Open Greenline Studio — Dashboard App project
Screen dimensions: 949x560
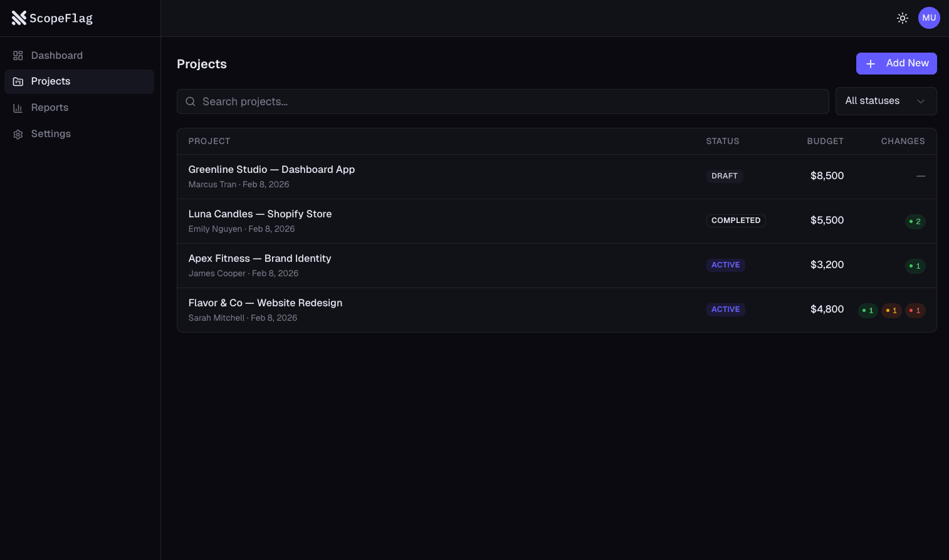(x=271, y=170)
